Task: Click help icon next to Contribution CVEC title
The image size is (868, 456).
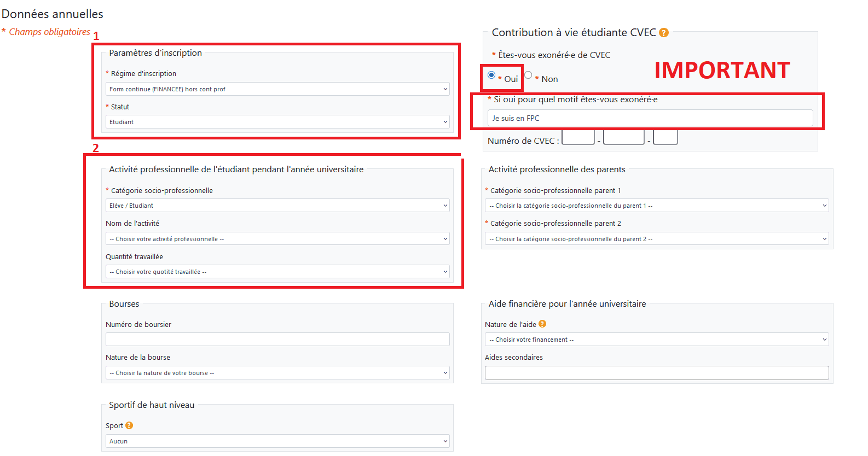Action: point(664,33)
